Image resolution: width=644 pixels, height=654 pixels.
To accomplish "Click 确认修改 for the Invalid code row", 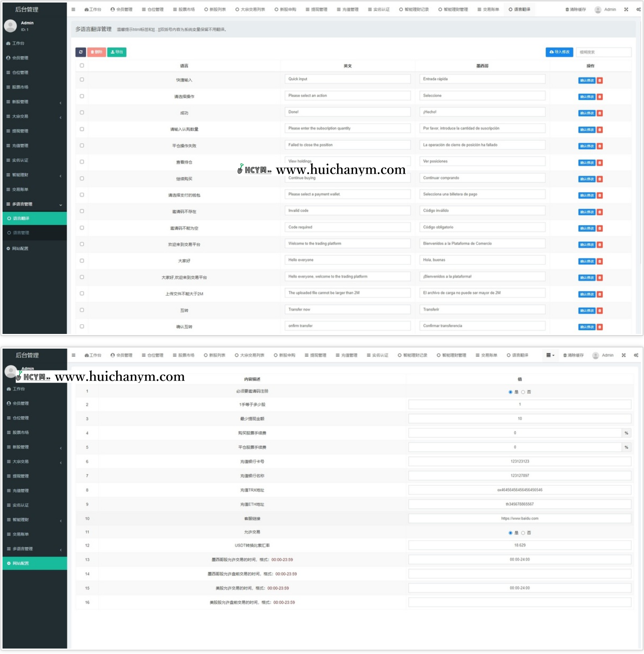I will 587,212.
